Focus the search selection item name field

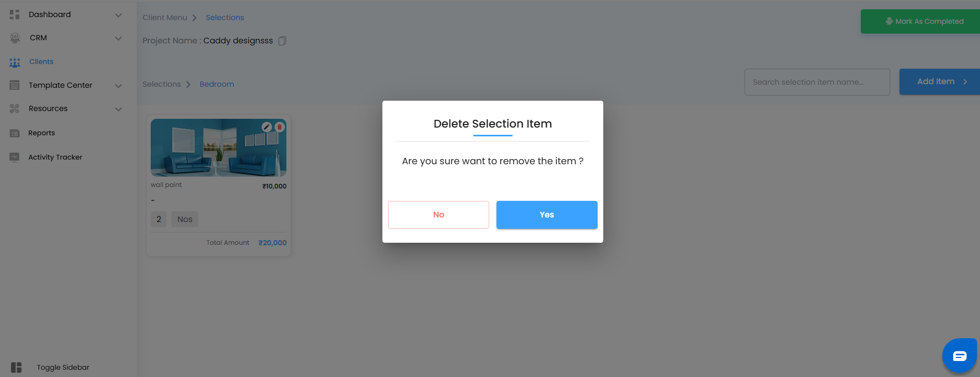(816, 82)
